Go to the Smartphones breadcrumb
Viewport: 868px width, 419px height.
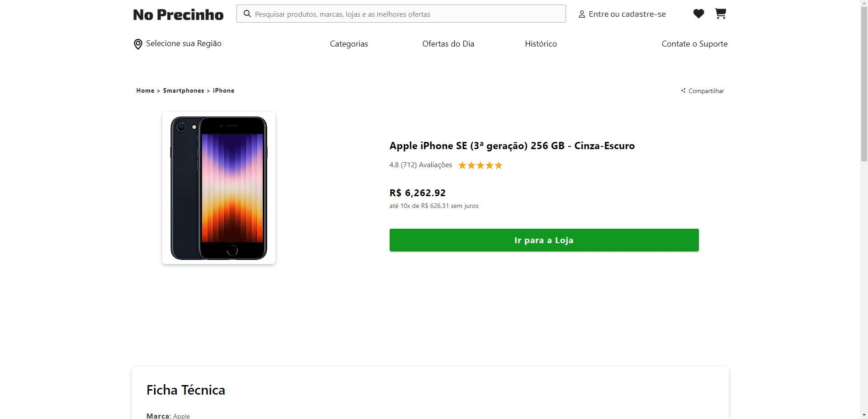tap(184, 91)
